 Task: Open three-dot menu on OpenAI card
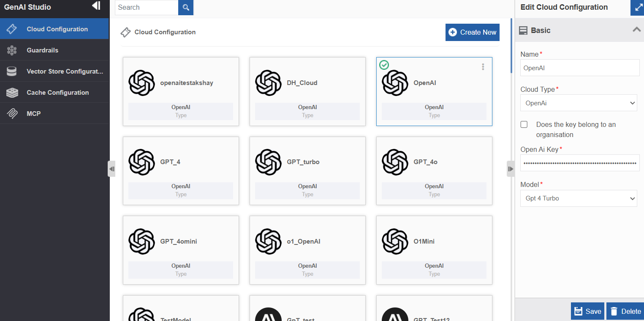tap(483, 67)
